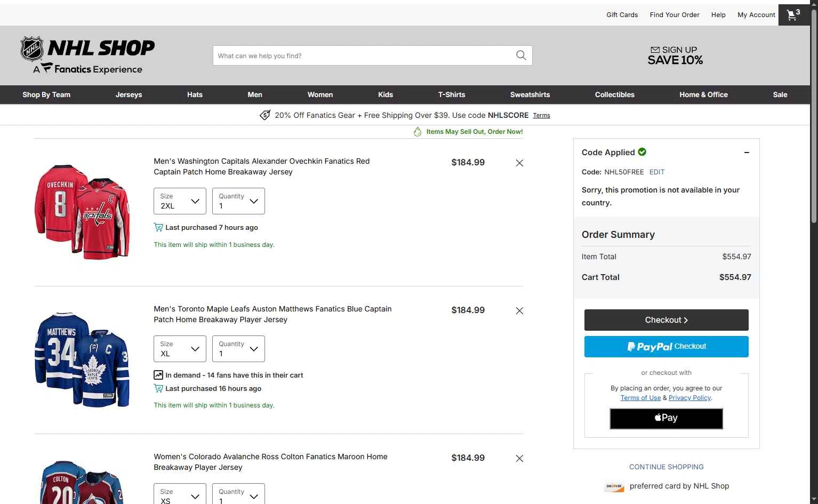818x504 pixels.
Task: Click the 'preferred card by NHL Shop' text
Action: point(679,486)
